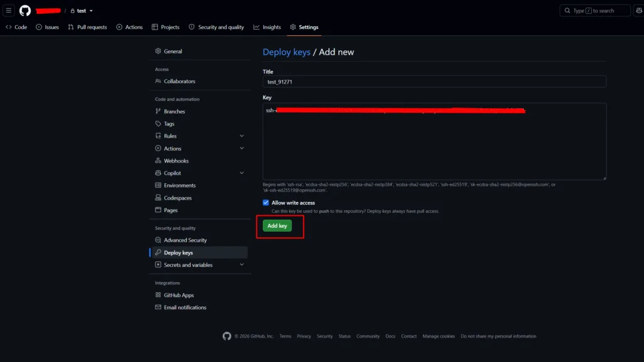Toggle the Allow write access checkbox

point(266,202)
